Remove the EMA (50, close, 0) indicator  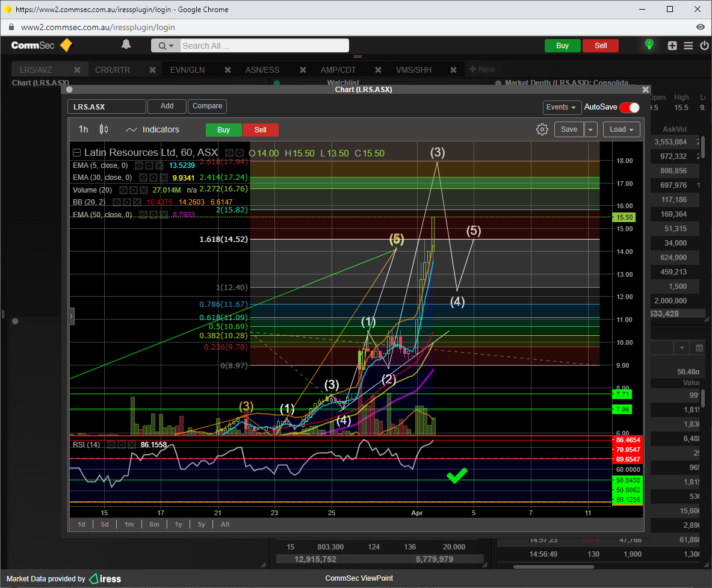coord(164,214)
